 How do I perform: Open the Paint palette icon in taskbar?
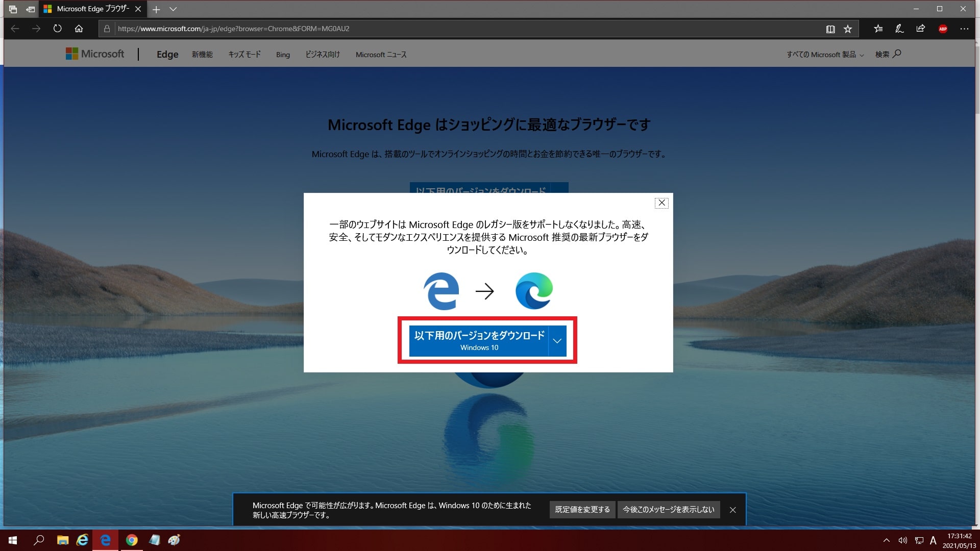[x=174, y=540]
